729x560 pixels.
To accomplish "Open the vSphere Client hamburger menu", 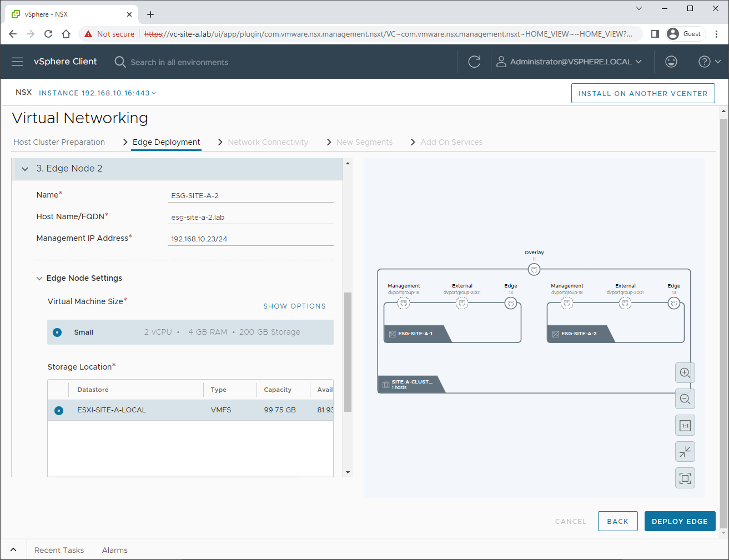I will coord(17,62).
